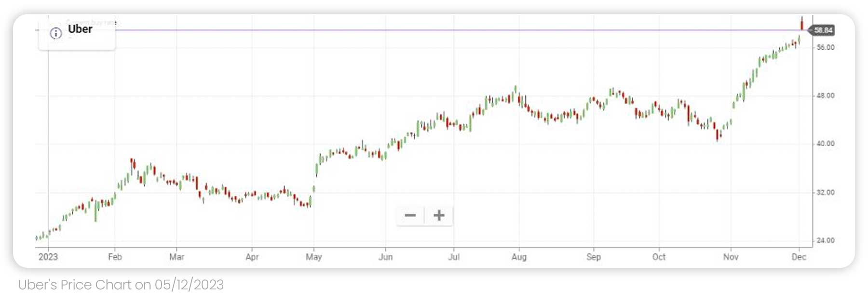Click the May label on the time axis
This screenshot has height=303, width=868.
(x=313, y=257)
